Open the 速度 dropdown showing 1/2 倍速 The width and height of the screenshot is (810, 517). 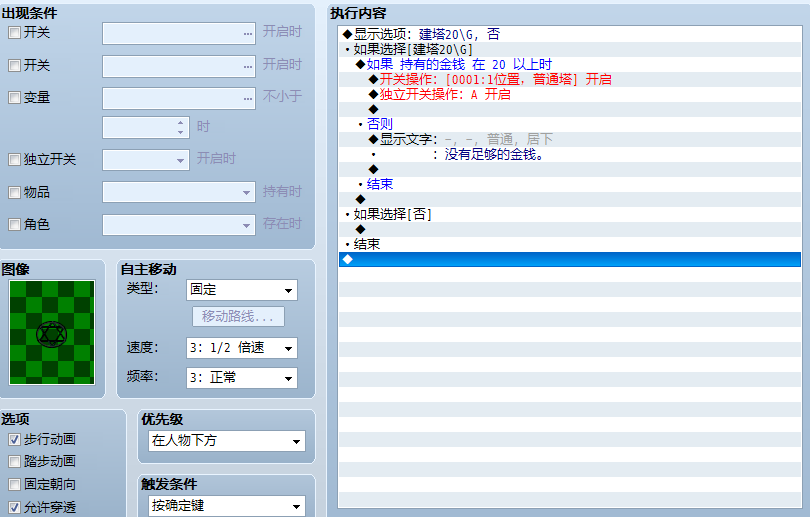pyautogui.click(x=242, y=348)
